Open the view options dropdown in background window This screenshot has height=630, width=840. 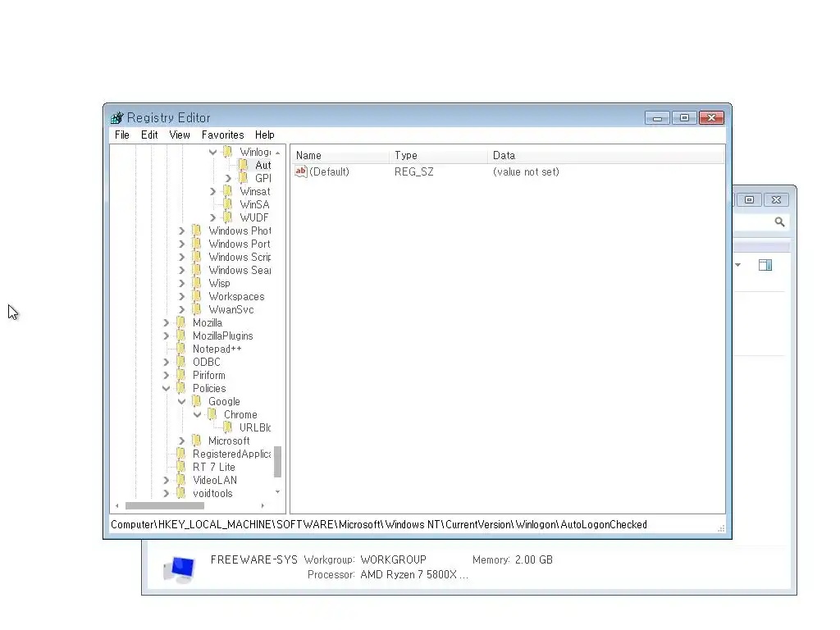pos(738,265)
